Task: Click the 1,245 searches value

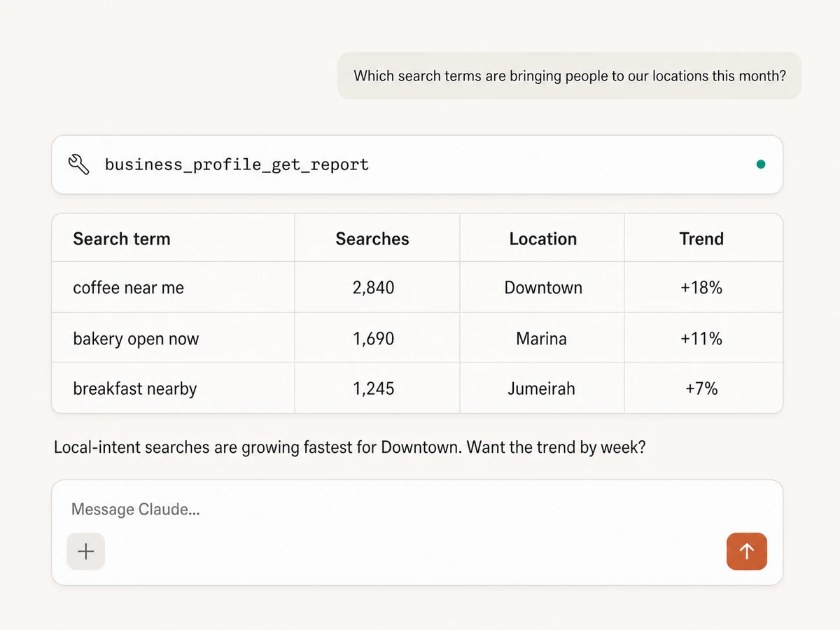Action: pyautogui.click(x=374, y=388)
